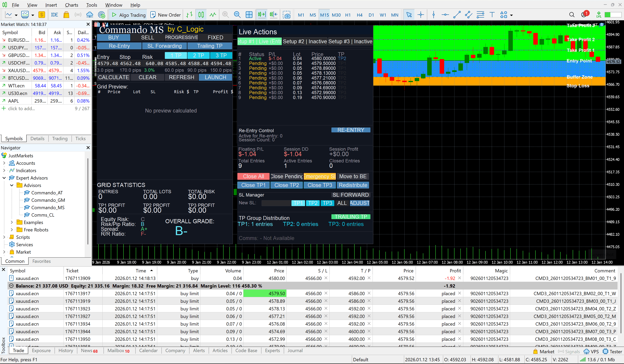Expand the Accounts tree node
The width and height of the screenshot is (624, 364).
(4, 163)
